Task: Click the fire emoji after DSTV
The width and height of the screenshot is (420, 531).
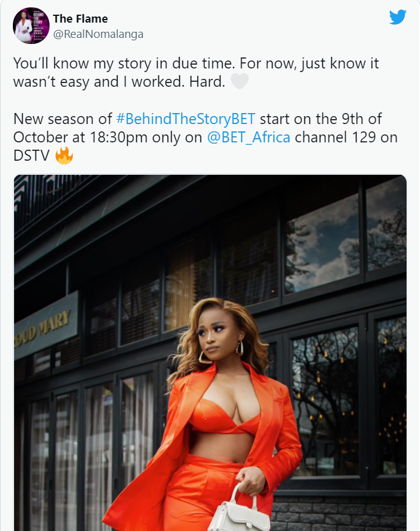Action: 64,155
